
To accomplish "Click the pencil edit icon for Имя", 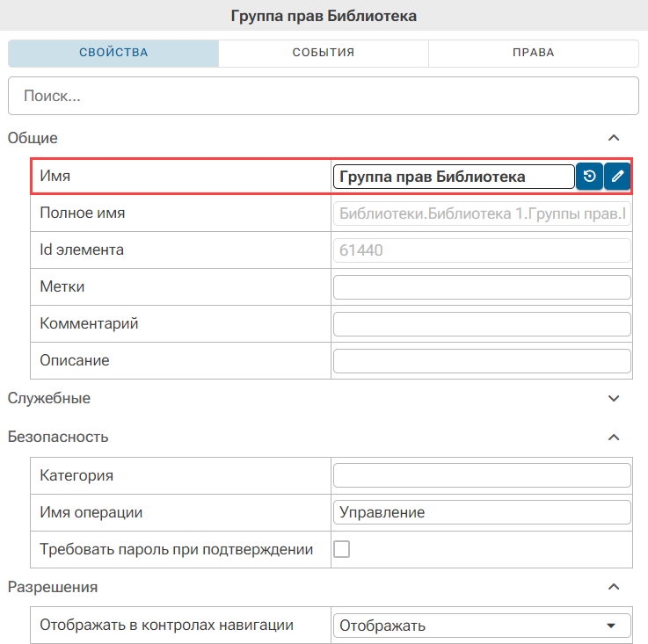I will click(x=617, y=177).
